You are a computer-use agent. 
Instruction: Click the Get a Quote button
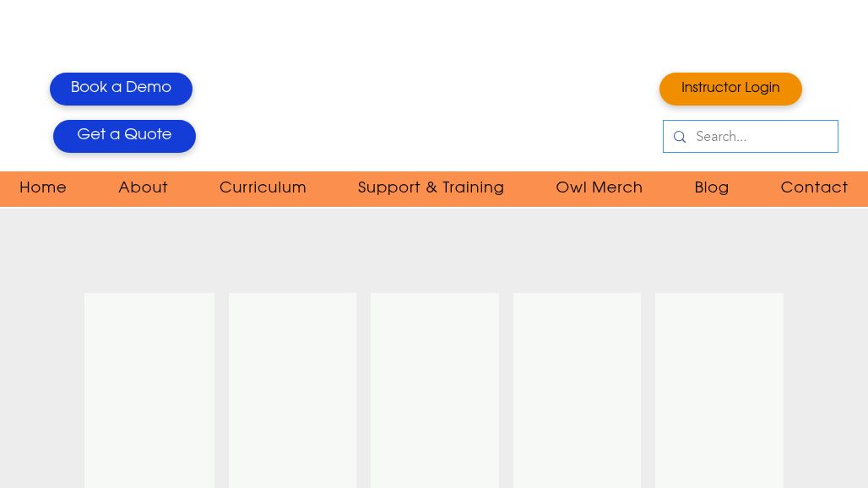(124, 136)
